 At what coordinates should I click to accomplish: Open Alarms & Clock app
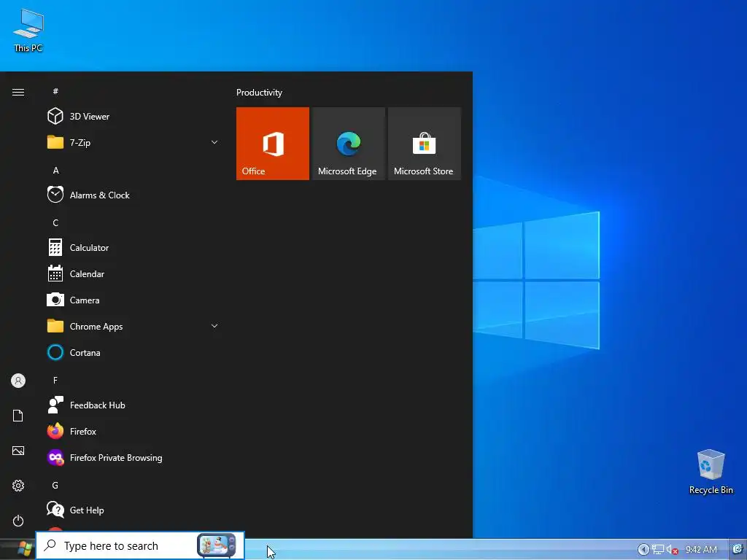(133, 195)
